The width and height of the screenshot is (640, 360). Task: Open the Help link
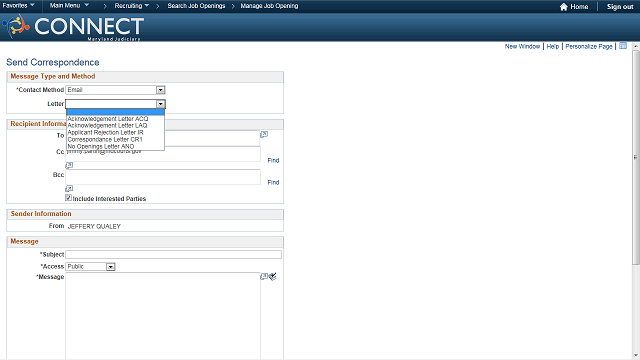coord(553,47)
